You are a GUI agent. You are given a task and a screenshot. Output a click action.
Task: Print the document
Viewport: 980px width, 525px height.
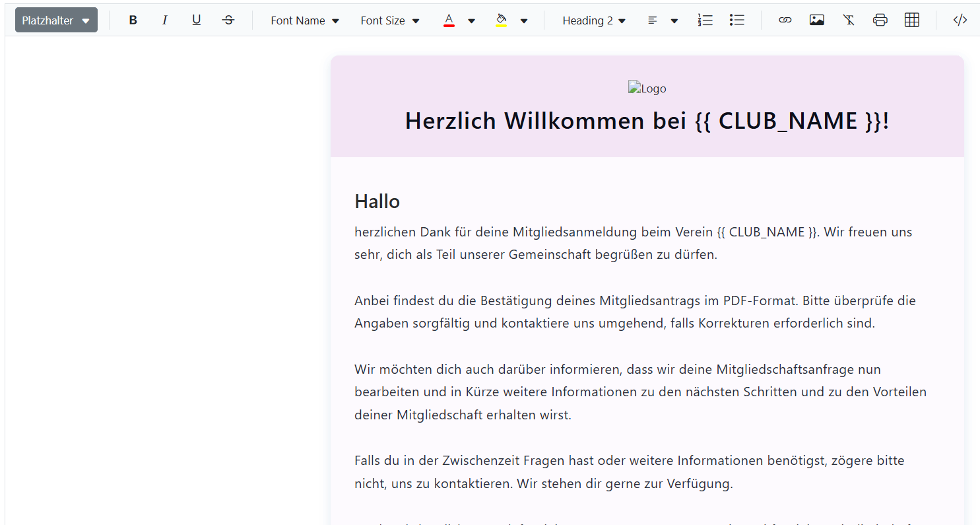tap(880, 20)
